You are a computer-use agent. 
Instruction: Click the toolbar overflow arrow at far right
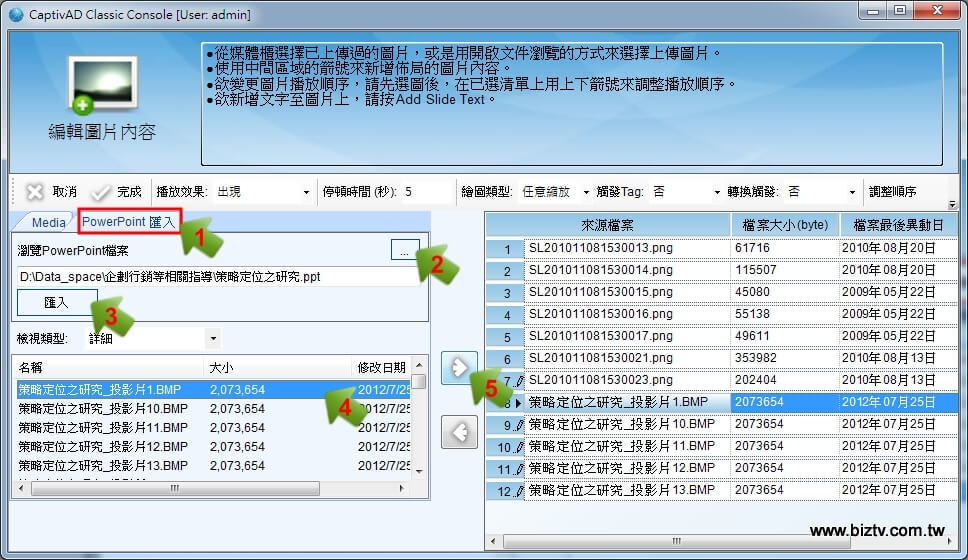click(x=951, y=204)
